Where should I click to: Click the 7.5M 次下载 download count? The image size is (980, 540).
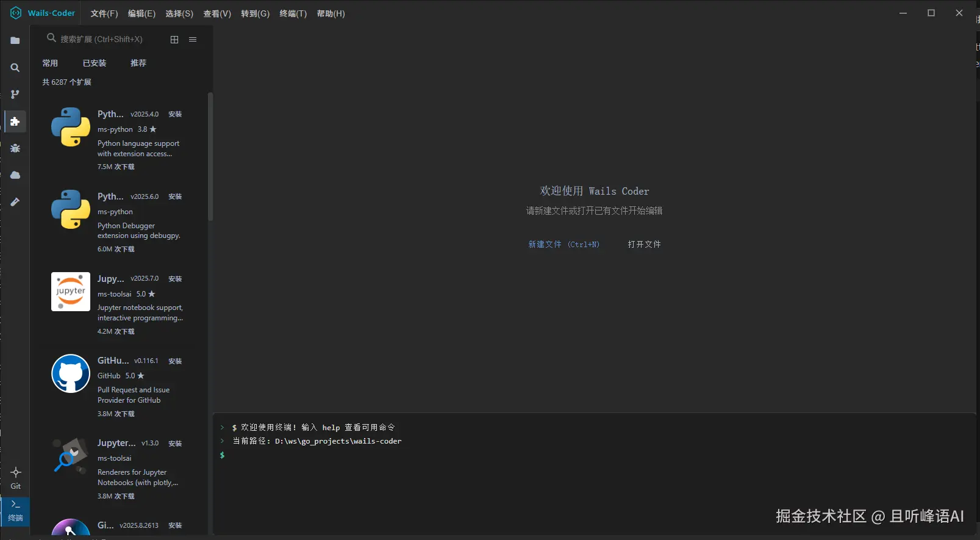tap(116, 167)
